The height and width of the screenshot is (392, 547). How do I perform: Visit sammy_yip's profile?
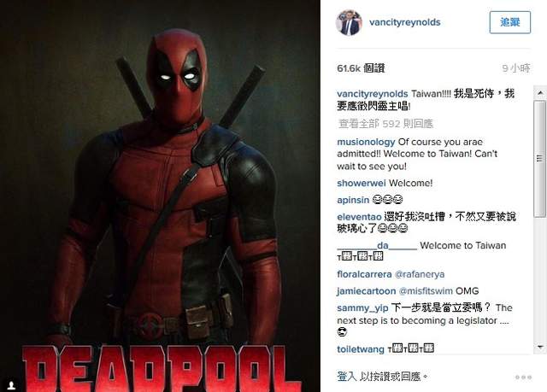point(362,308)
